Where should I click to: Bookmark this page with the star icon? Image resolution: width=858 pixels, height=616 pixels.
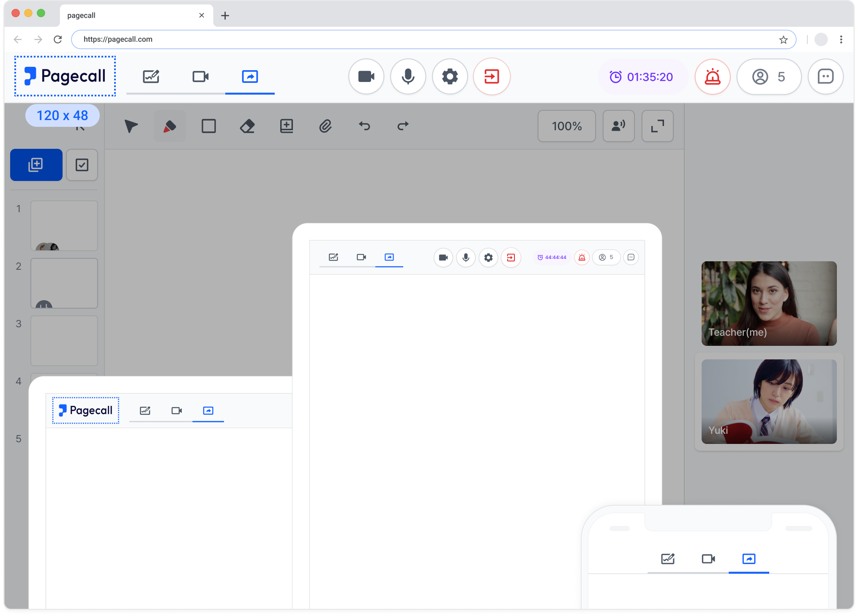pos(783,40)
